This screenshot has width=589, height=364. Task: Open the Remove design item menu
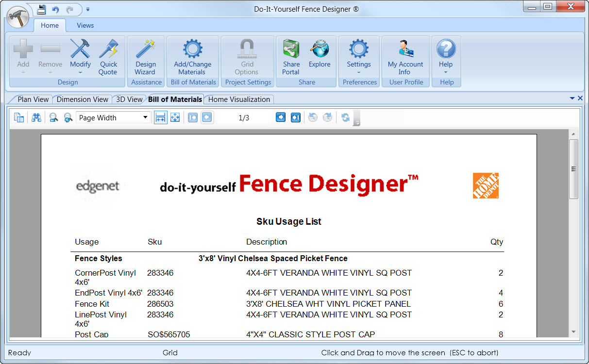click(x=50, y=57)
